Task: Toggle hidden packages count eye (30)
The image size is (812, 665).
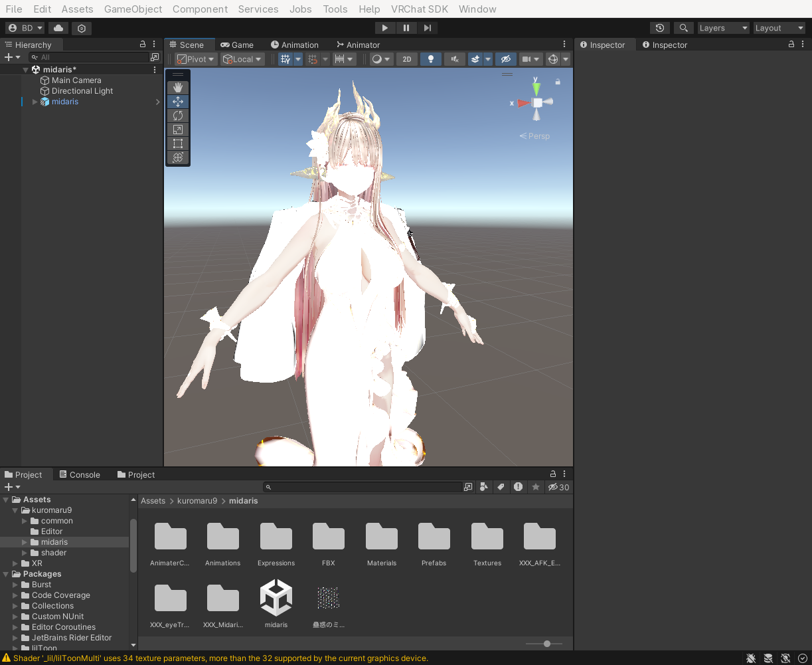Action: pos(558,487)
